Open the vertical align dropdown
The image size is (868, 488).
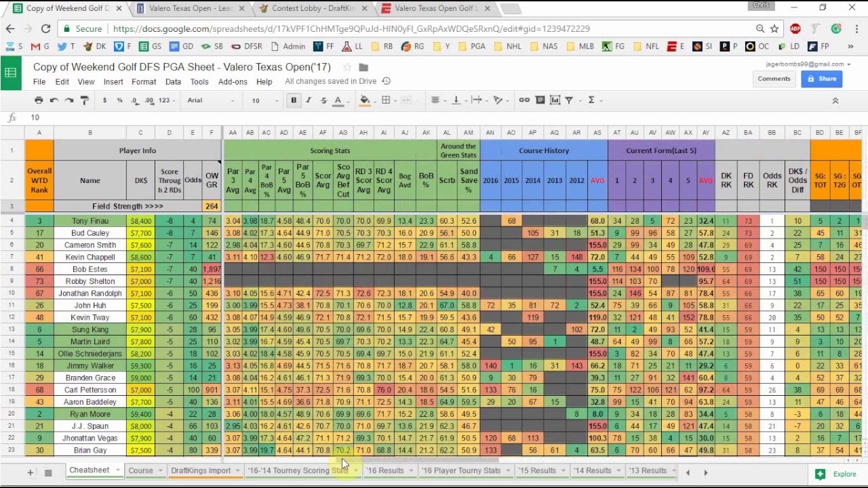458,100
